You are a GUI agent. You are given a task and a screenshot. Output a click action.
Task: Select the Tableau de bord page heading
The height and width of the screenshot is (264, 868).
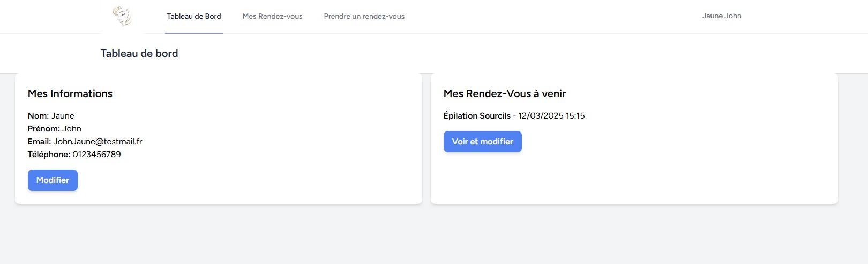tap(139, 54)
